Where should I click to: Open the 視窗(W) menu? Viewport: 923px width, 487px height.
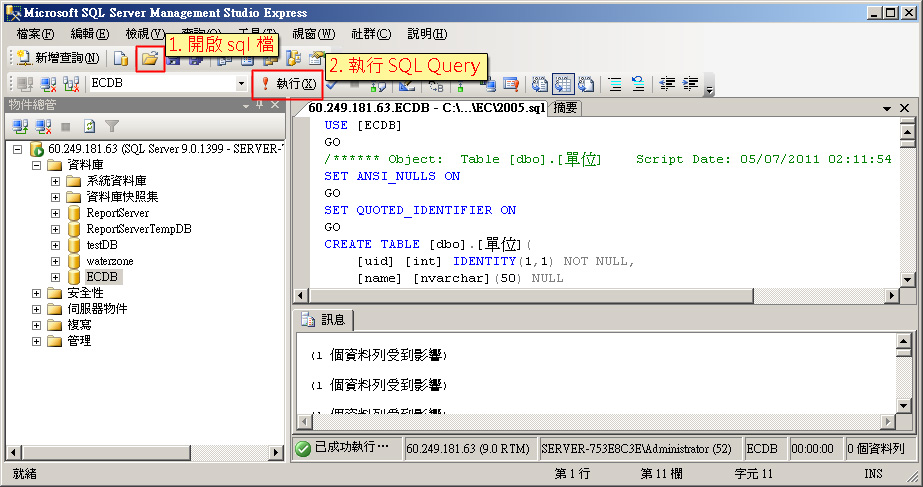tap(313, 34)
